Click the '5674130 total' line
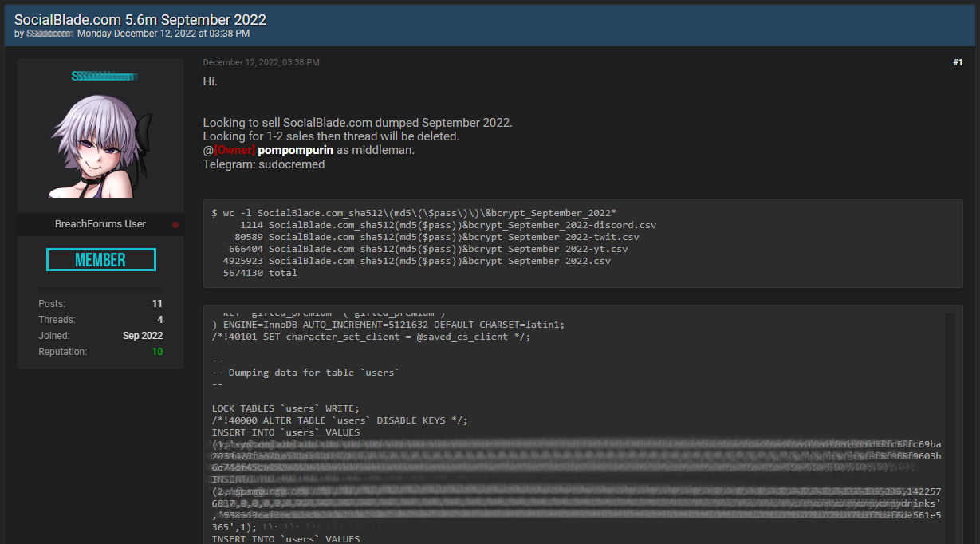This screenshot has width=980, height=544. (x=260, y=273)
